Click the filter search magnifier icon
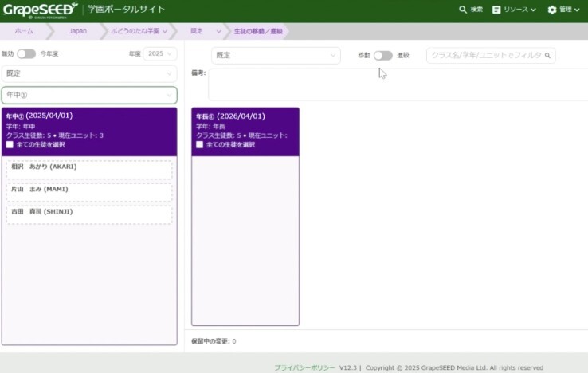Viewport: 588px width, 373px height. coord(547,56)
